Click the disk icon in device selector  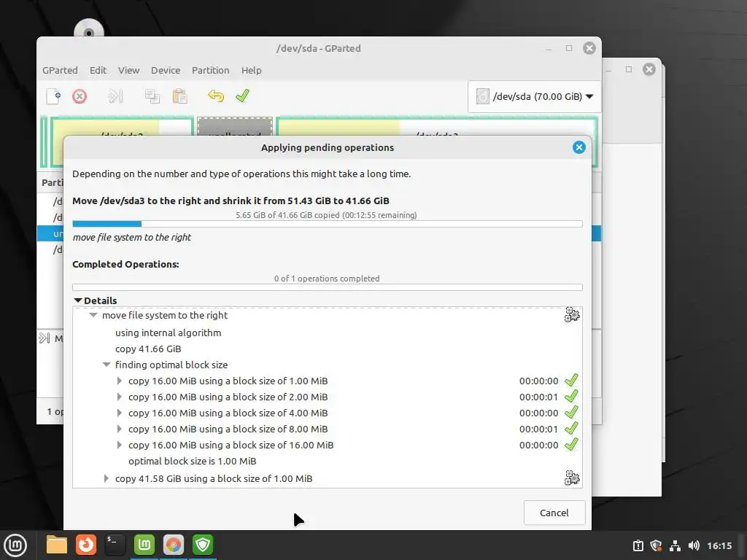pyautogui.click(x=483, y=96)
